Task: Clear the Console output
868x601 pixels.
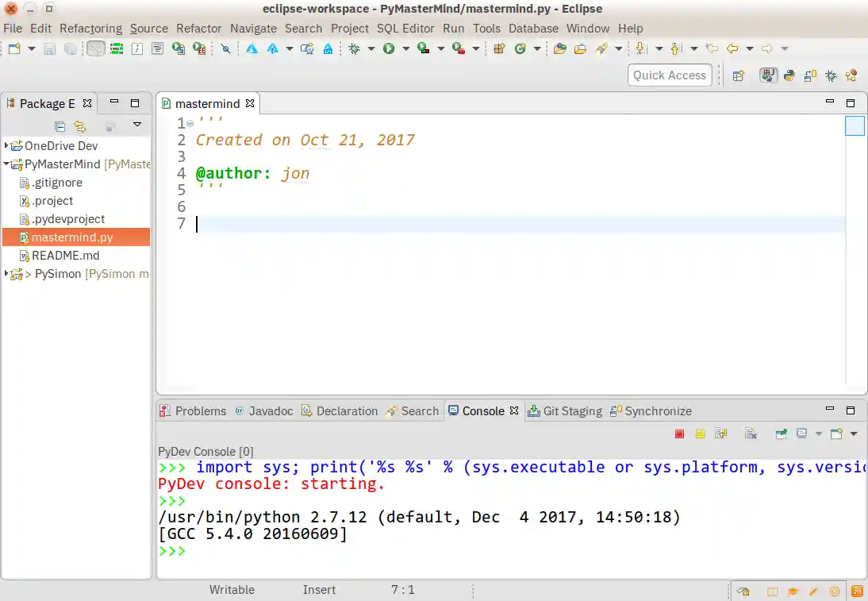Action: 750,433
